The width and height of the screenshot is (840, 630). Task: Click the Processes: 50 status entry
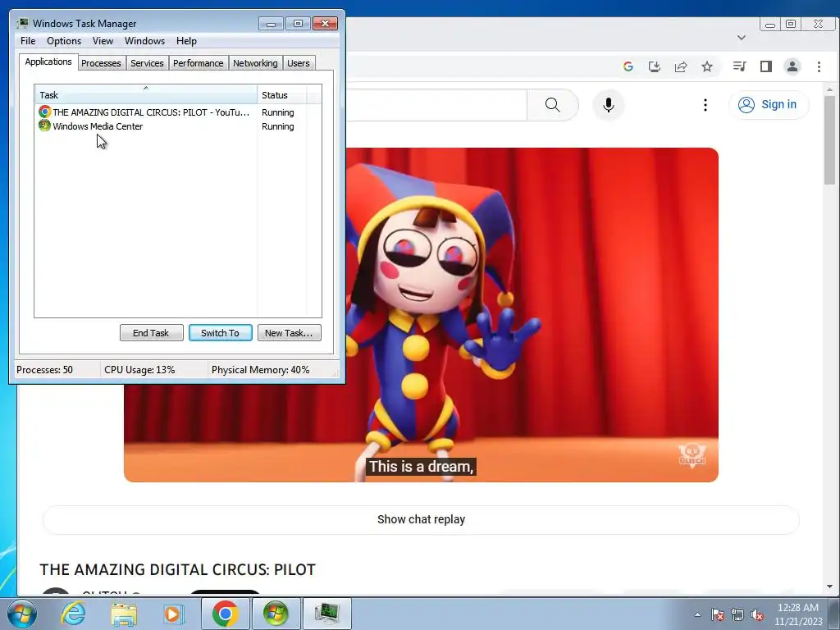click(44, 370)
